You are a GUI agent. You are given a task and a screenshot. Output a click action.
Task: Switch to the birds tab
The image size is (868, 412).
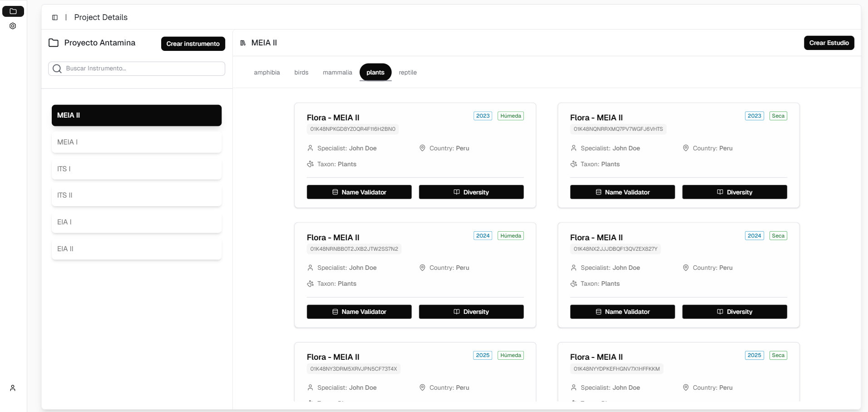pos(301,72)
